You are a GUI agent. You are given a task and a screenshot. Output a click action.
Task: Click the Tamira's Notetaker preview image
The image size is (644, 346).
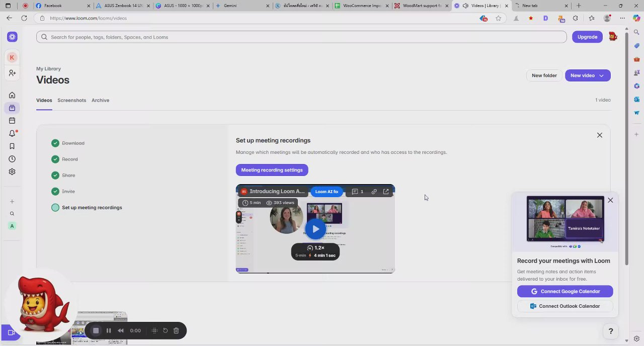(565, 219)
